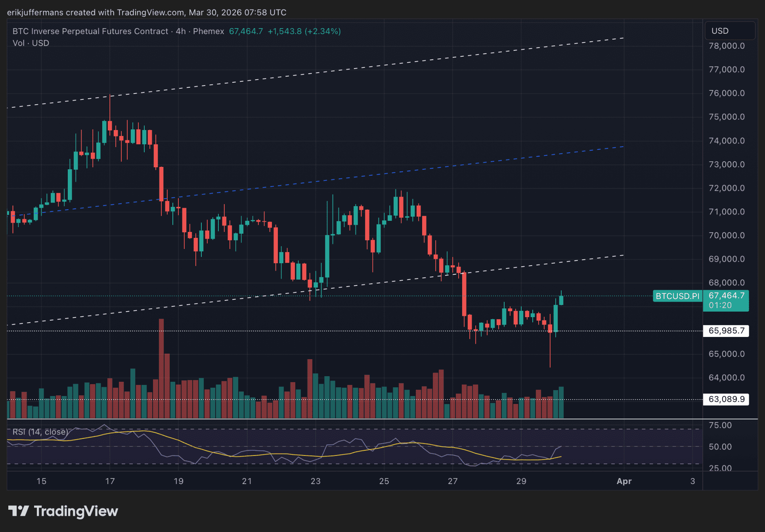Image resolution: width=765 pixels, height=532 pixels.
Task: Click the 65,985.7 horizontal level label
Action: coord(726,331)
